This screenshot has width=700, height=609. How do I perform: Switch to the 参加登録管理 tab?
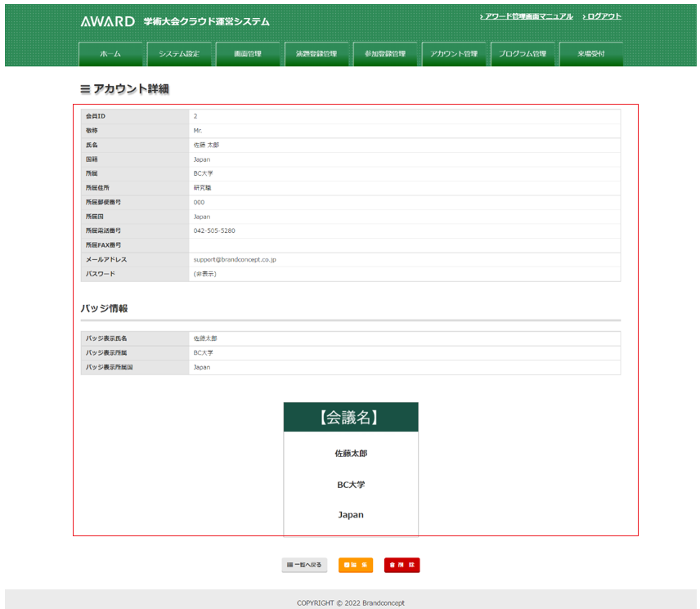click(384, 54)
